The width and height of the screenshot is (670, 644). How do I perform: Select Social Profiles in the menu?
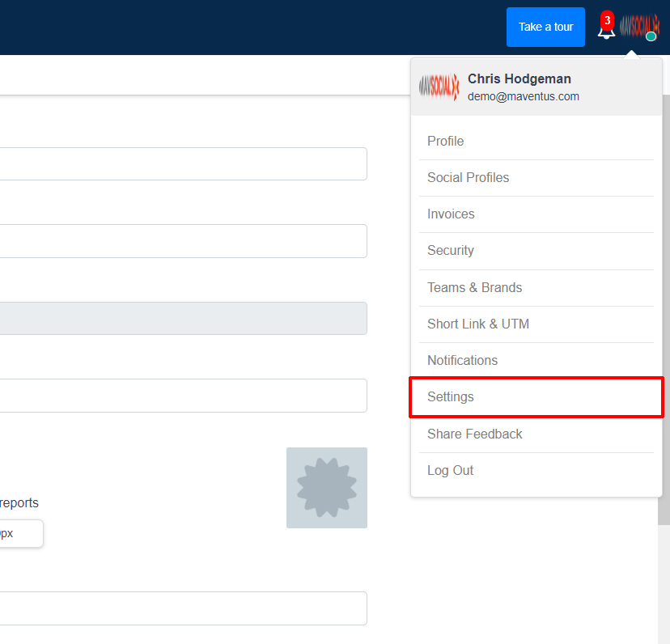click(x=468, y=178)
